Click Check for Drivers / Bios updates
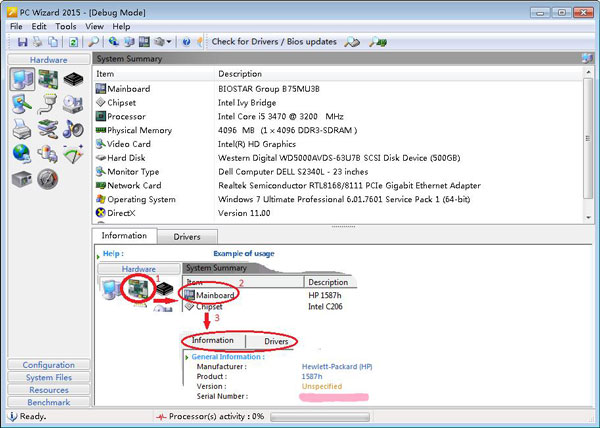 click(274, 42)
